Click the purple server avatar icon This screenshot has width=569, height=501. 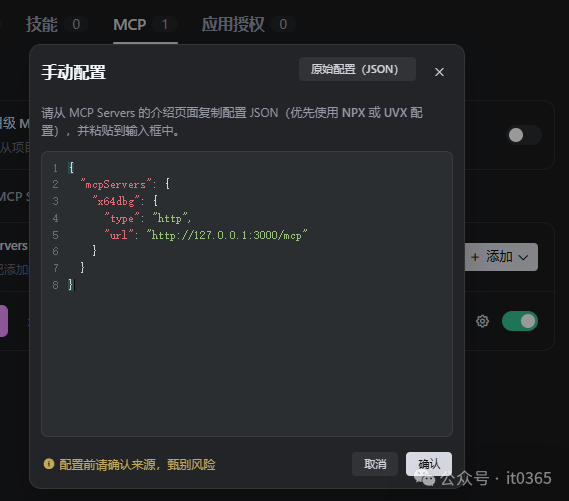coord(4,321)
